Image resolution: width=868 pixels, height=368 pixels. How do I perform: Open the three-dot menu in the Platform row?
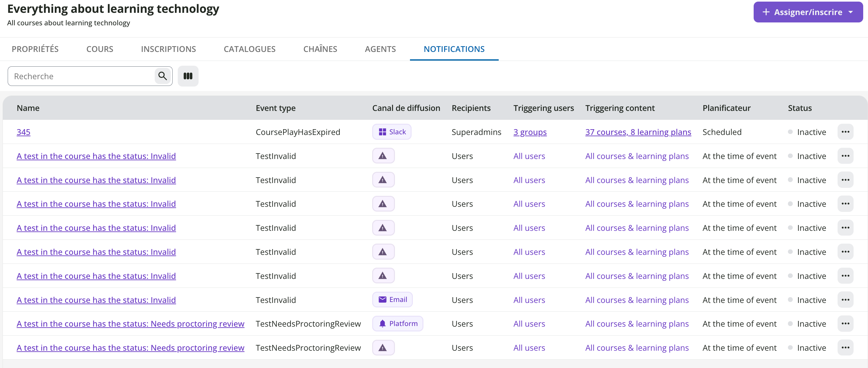[845, 323]
